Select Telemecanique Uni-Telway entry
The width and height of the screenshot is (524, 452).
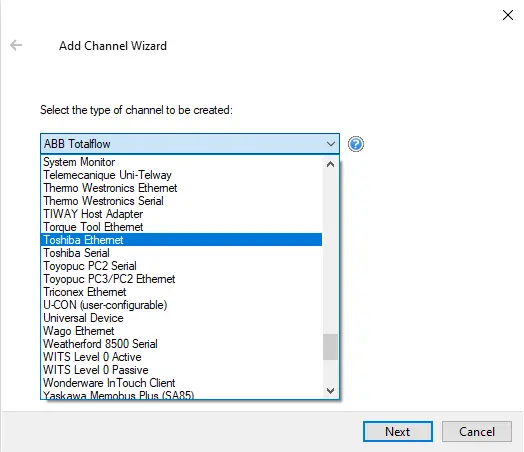pyautogui.click(x=181, y=175)
